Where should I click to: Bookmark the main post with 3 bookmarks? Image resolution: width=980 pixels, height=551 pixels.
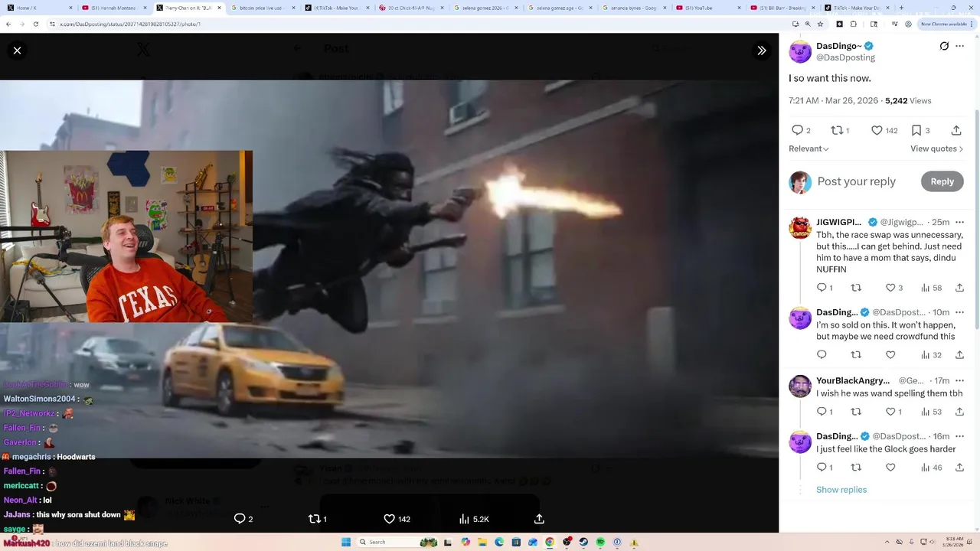[x=920, y=130]
